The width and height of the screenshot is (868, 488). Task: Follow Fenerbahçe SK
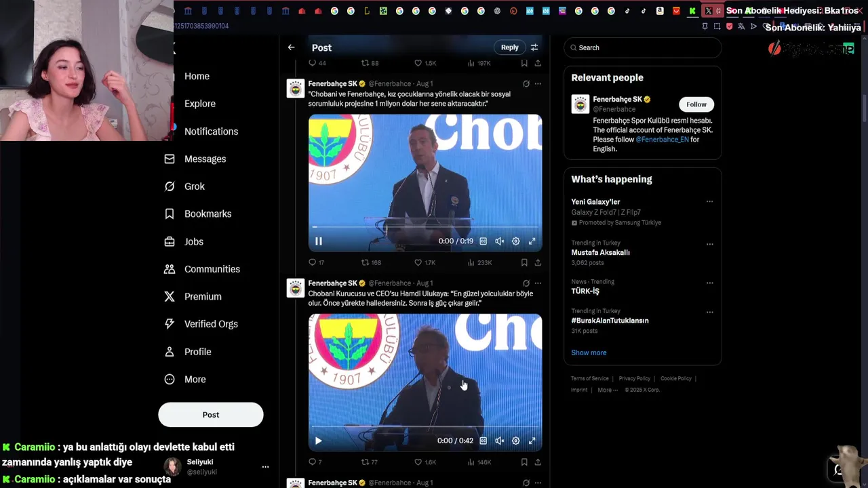tap(696, 104)
